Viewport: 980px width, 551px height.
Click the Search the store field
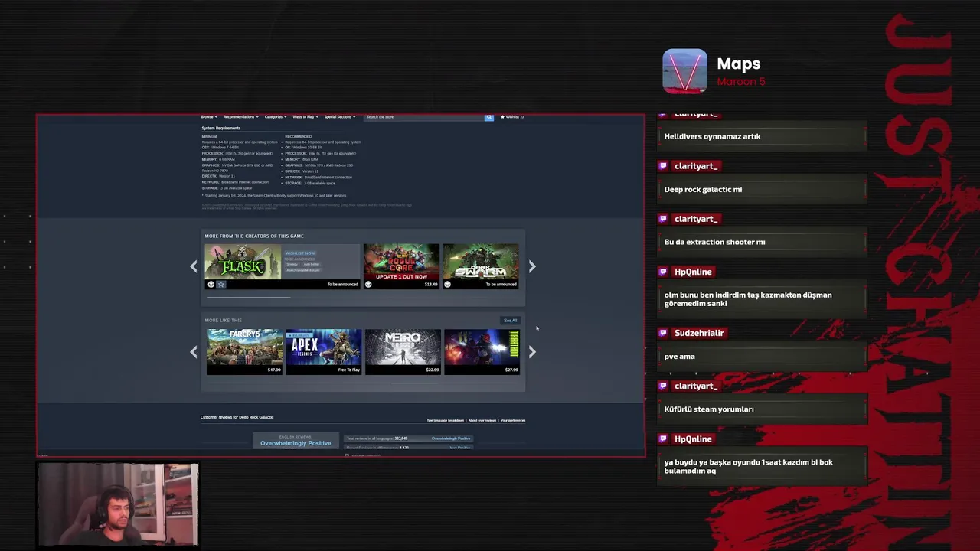pos(424,117)
